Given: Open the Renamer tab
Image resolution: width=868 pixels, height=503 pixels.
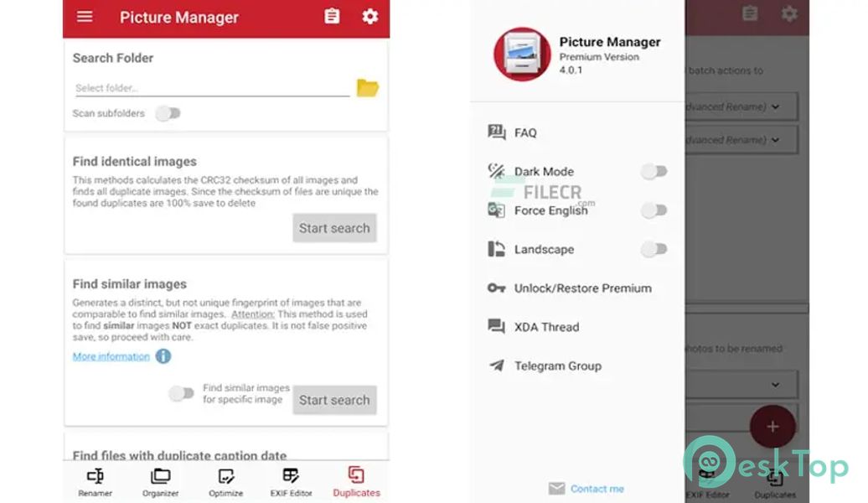Looking at the screenshot, I should 95,482.
